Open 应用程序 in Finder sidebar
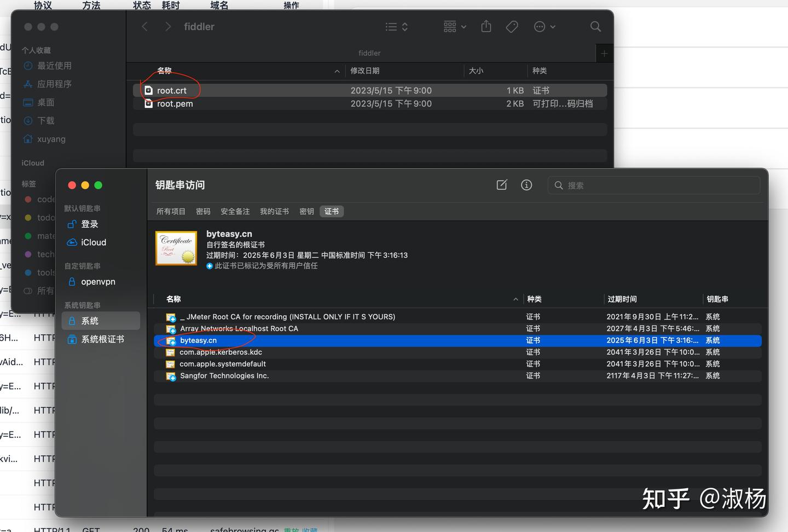This screenshot has height=532, width=788. pos(48,84)
